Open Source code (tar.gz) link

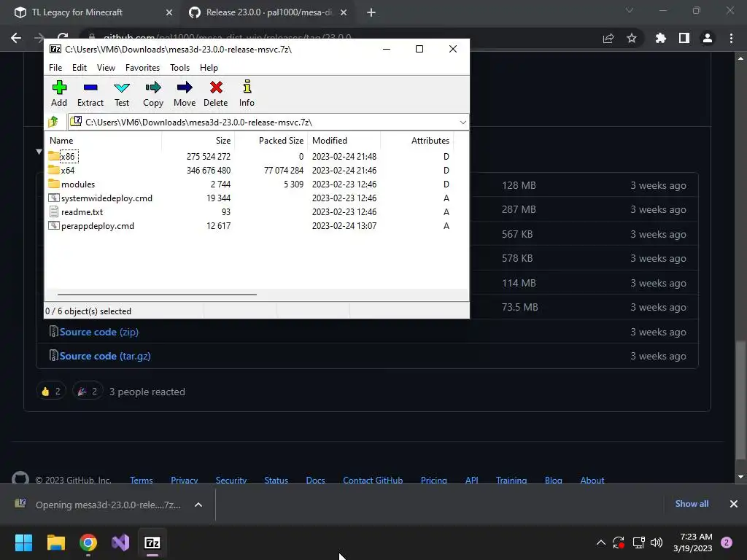pyautogui.click(x=105, y=356)
